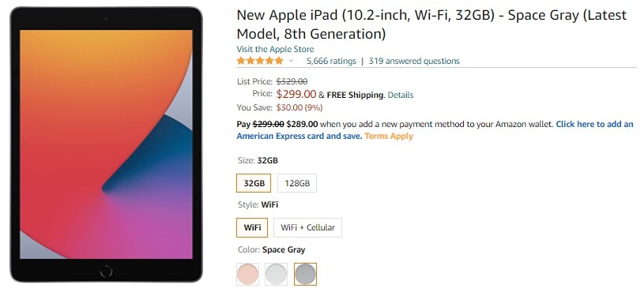Image resolution: width=644 pixels, height=292 pixels.
Task: Click the $299.00 price text
Action: [x=296, y=95]
